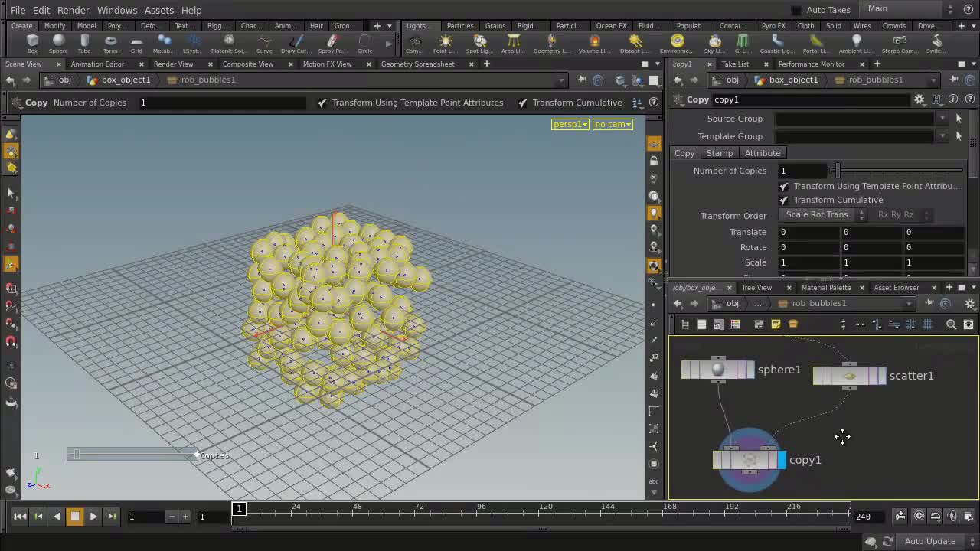The height and width of the screenshot is (551, 980).
Task: Open the no cam camera dropdown
Action: coord(612,124)
